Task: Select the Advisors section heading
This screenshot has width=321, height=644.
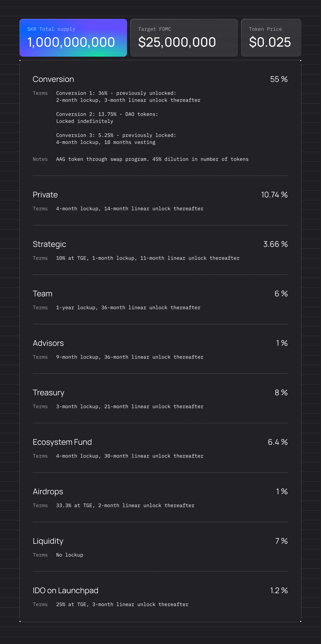Action: (48, 343)
